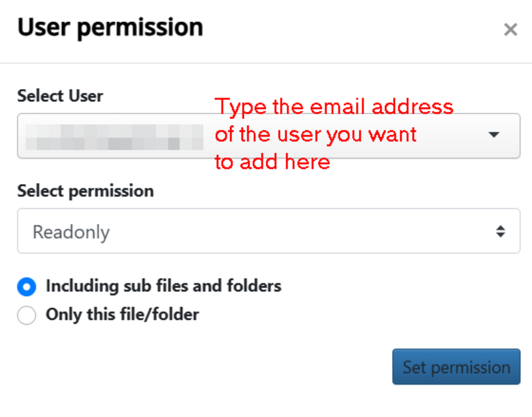The height and width of the screenshot is (417, 532).
Task: Click the Only this file/folder label text
Action: 122,315
